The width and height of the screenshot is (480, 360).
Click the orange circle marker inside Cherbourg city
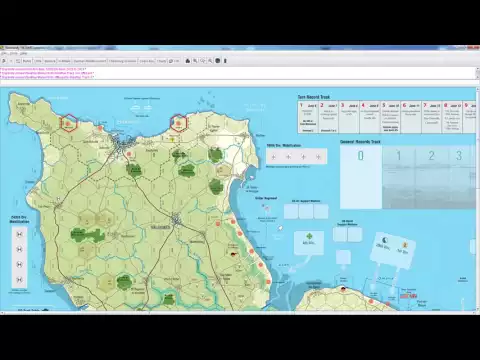tap(129, 154)
